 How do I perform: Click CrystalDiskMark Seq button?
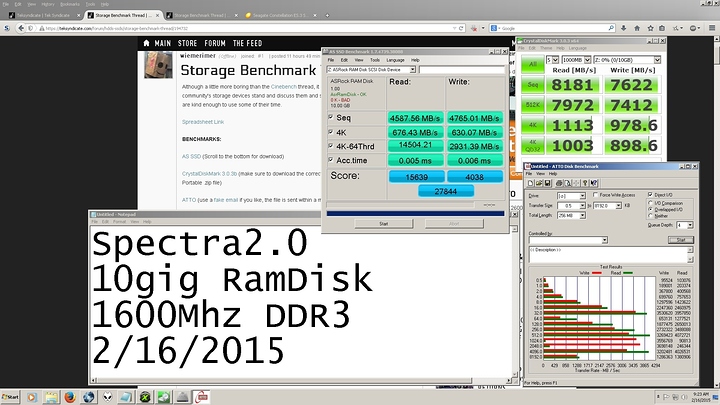pos(533,84)
